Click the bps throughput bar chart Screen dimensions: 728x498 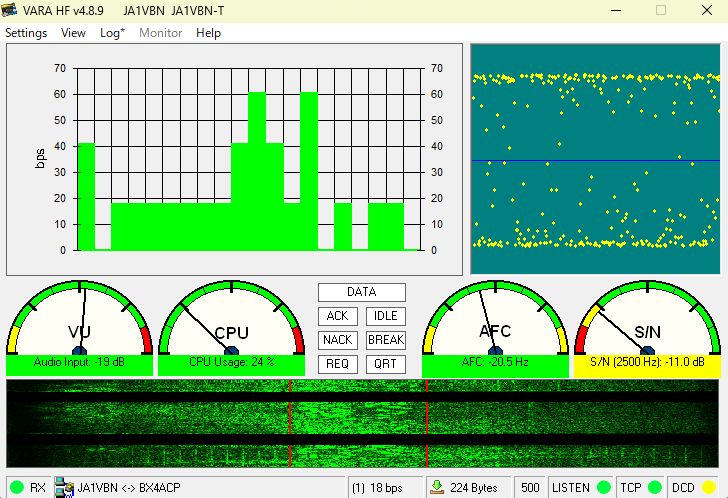point(234,159)
